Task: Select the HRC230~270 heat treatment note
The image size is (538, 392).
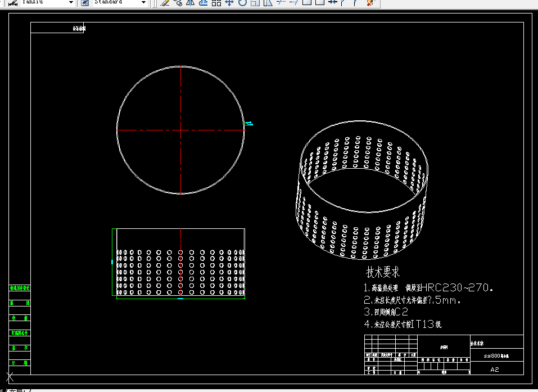Action: coord(428,287)
